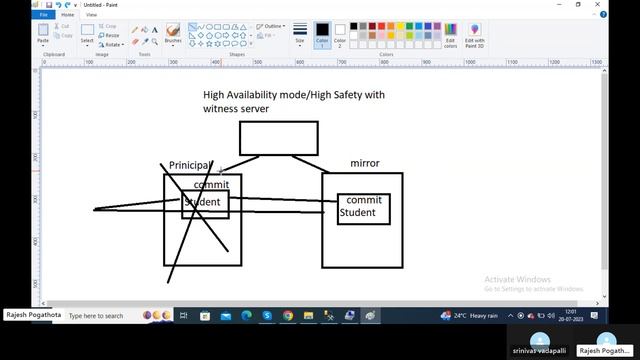Open the Mail app from taskbar

tap(226, 316)
